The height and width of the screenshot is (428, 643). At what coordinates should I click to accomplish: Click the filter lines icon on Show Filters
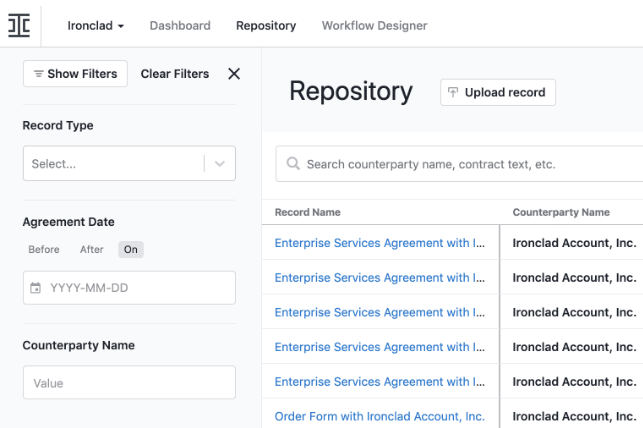[38, 74]
